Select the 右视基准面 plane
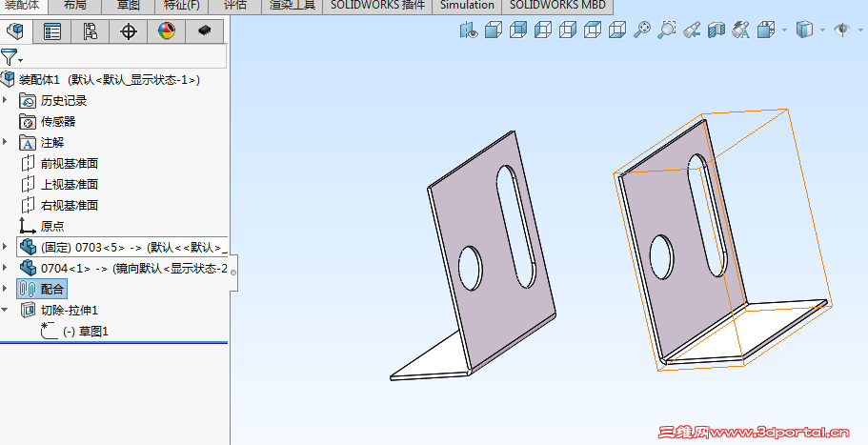 (x=59, y=205)
